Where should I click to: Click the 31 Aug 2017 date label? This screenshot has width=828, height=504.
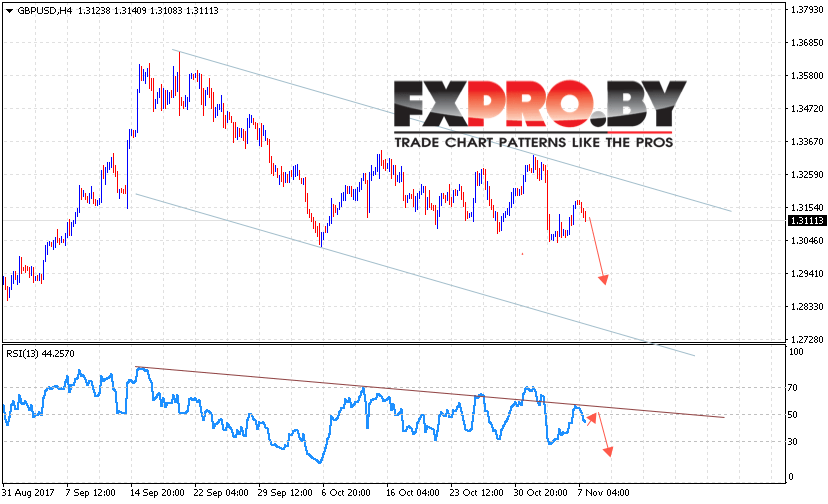28,492
